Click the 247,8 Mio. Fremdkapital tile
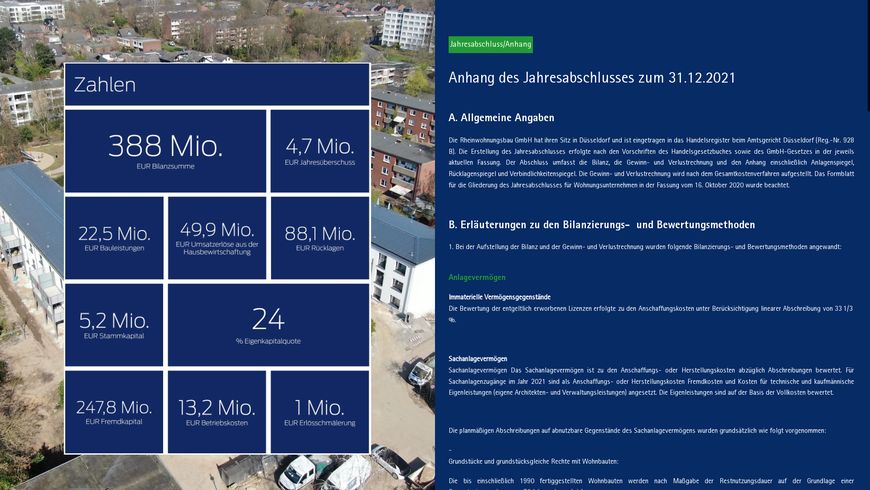This screenshot has height=490, width=870. [x=114, y=412]
